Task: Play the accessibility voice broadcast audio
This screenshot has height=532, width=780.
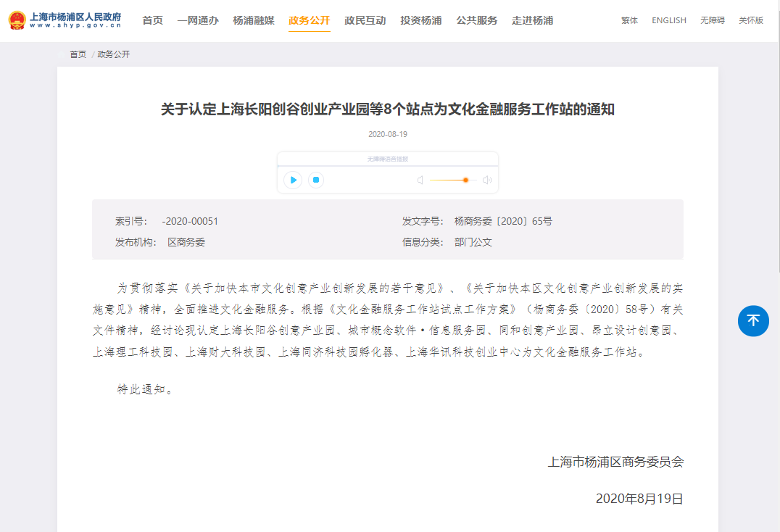Action: point(293,180)
